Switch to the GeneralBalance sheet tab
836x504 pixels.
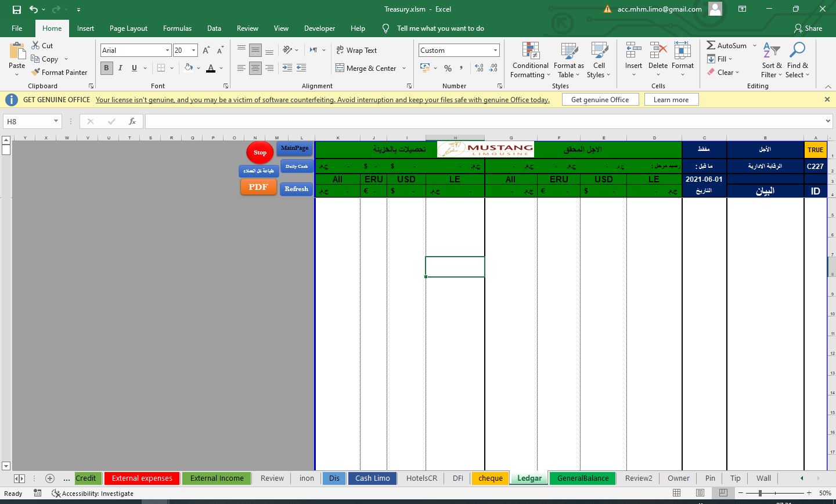582,478
